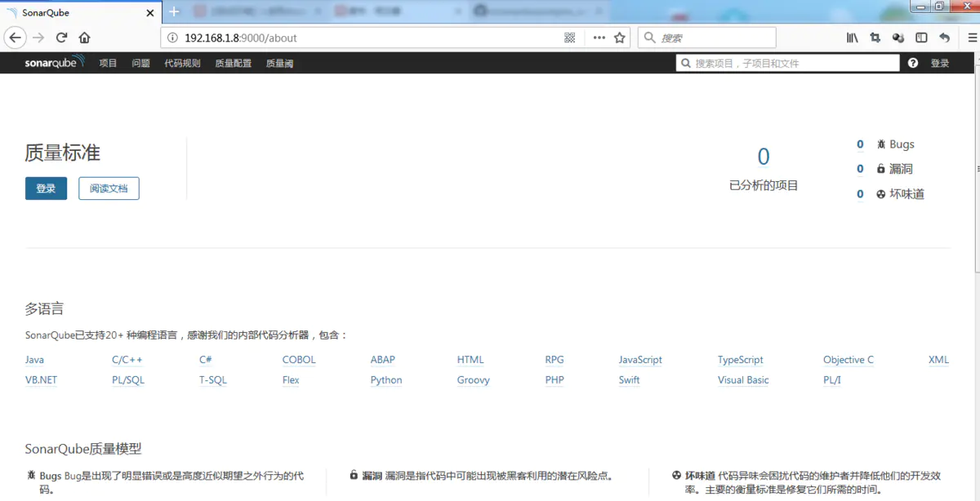Open the VB.NET language link

pos(41,380)
